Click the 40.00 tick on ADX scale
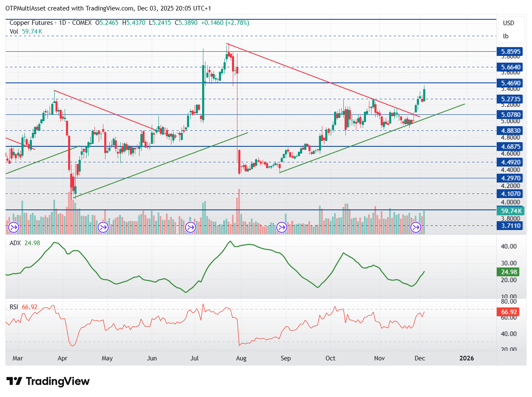532x397 pixels. click(510, 246)
